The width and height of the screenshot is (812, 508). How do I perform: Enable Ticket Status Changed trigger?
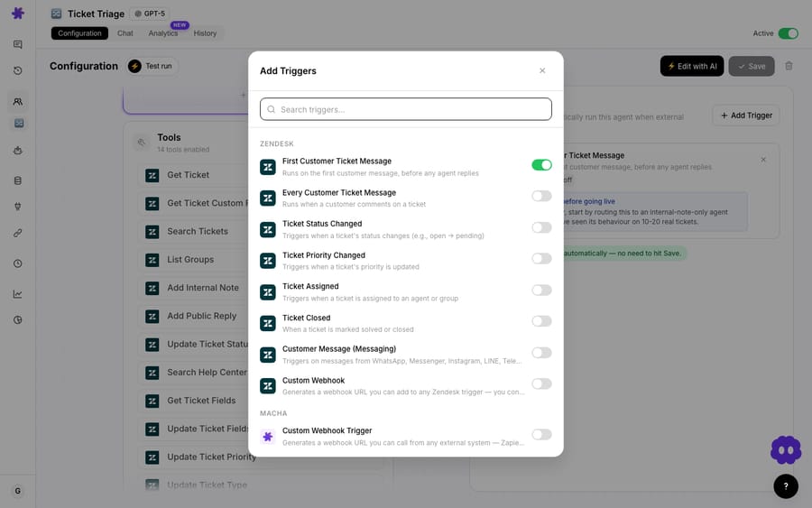(x=541, y=227)
